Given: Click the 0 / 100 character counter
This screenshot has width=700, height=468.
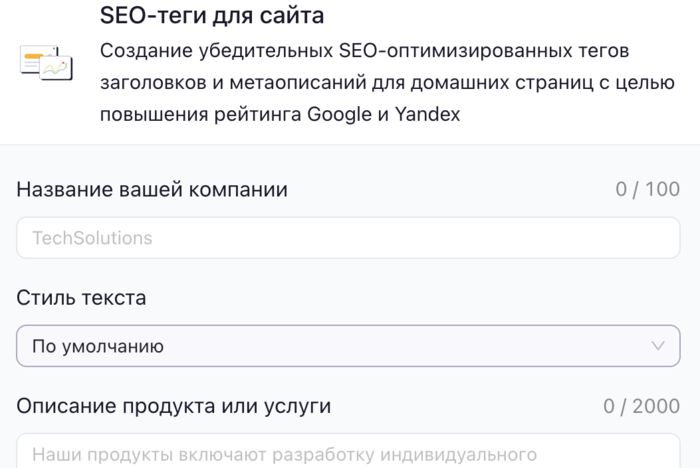Looking at the screenshot, I should click(647, 189).
